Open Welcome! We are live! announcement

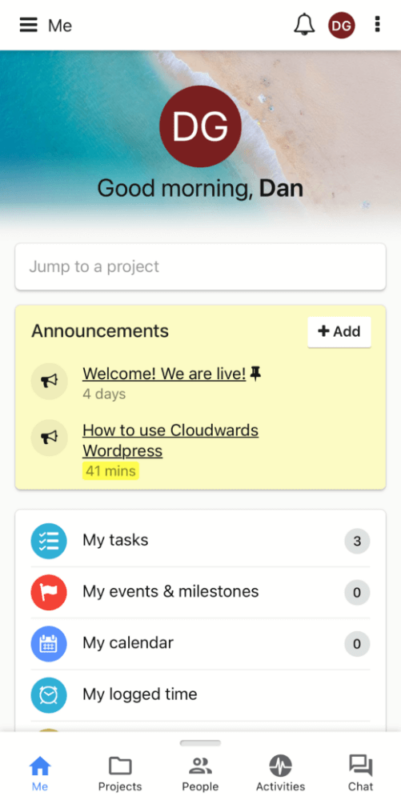(x=164, y=374)
